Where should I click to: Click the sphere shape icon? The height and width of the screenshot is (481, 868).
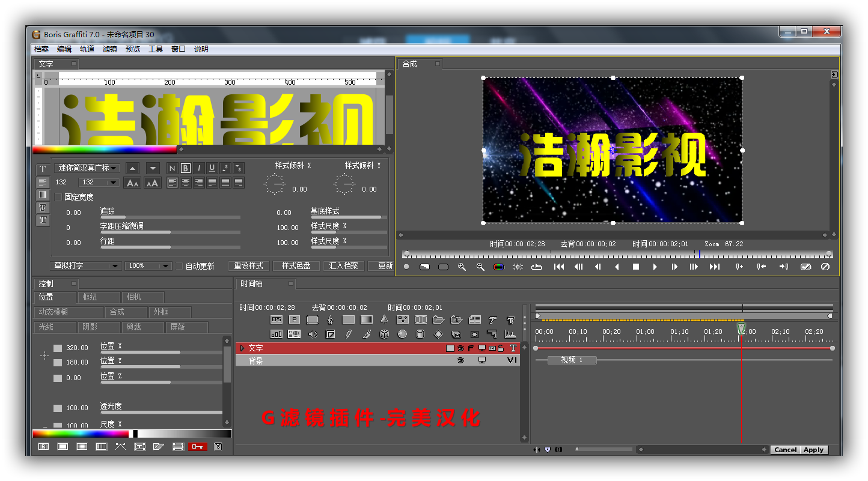tap(402, 334)
